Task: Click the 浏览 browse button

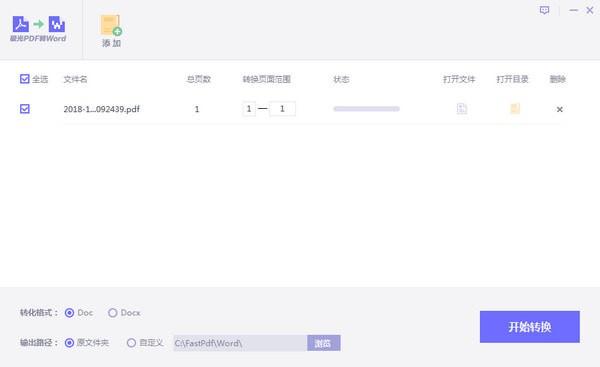Action: 324,343
